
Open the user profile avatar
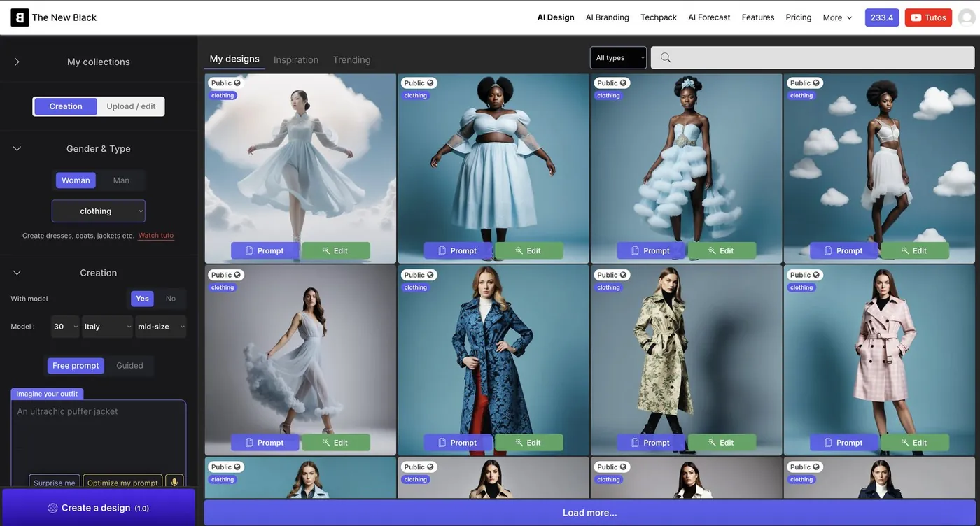tap(967, 17)
